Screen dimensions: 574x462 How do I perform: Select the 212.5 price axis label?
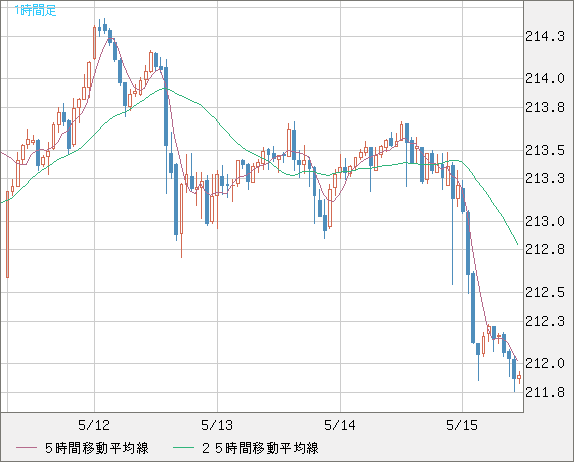(545, 293)
